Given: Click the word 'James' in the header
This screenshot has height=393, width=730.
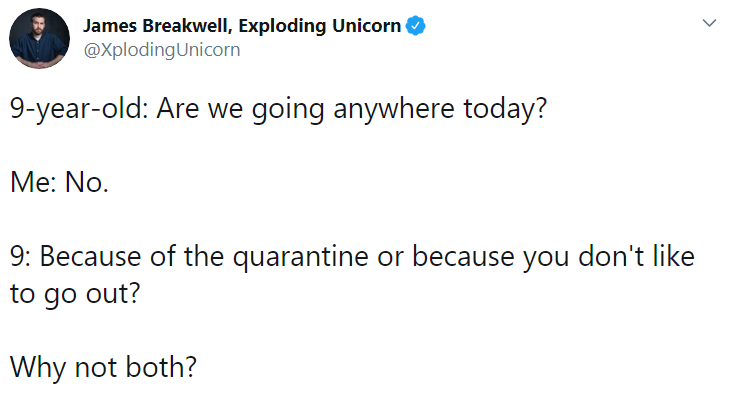Looking at the screenshot, I should [110, 26].
